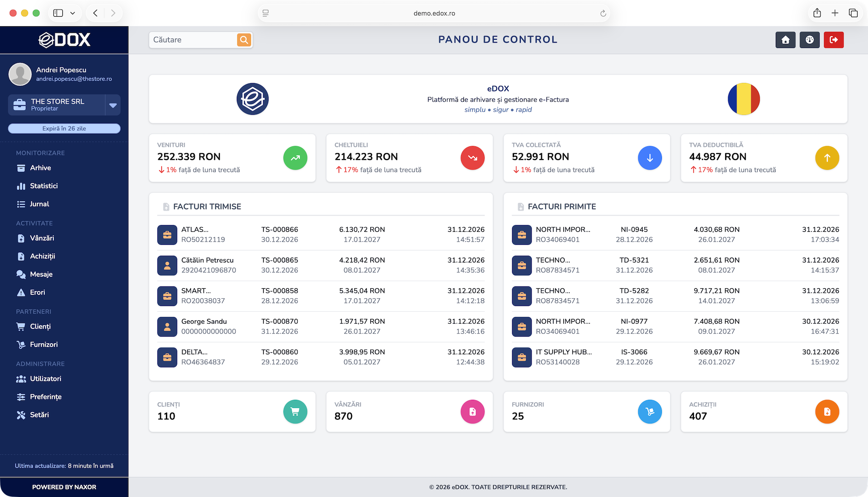
Task: Go to home via house icon
Action: pyautogui.click(x=785, y=40)
